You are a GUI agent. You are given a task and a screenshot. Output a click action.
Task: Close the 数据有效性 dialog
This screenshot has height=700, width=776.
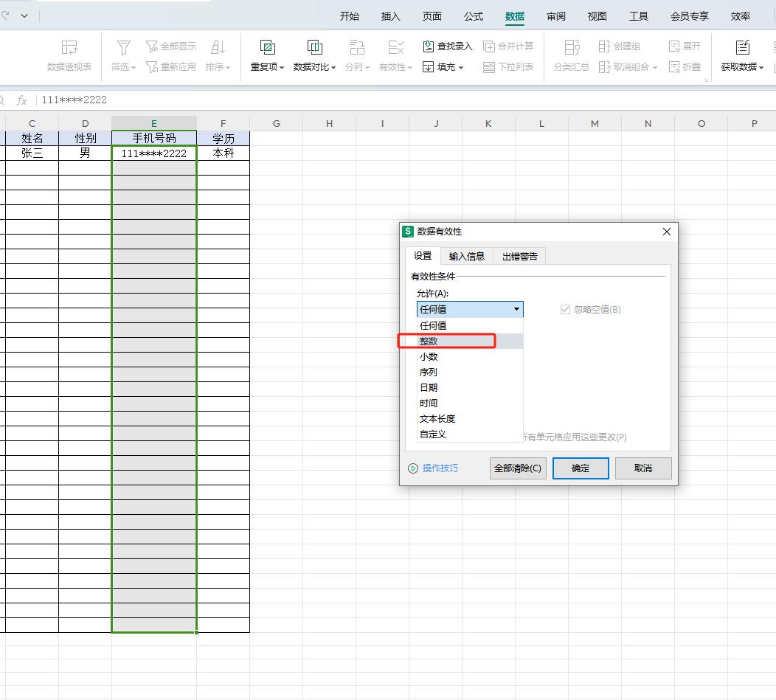pyautogui.click(x=667, y=232)
